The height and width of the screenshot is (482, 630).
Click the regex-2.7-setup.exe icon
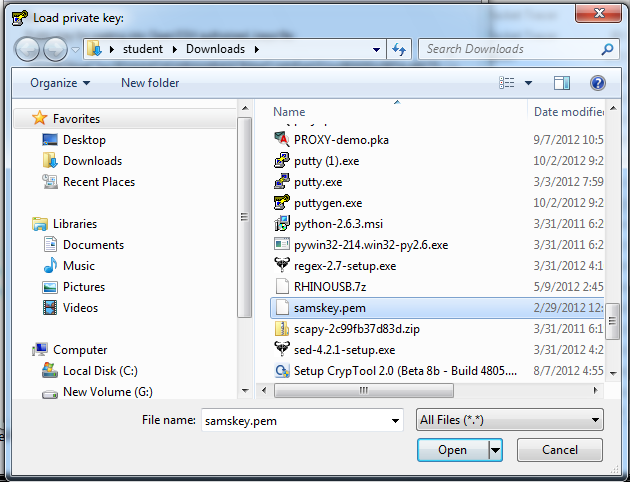[x=282, y=265]
